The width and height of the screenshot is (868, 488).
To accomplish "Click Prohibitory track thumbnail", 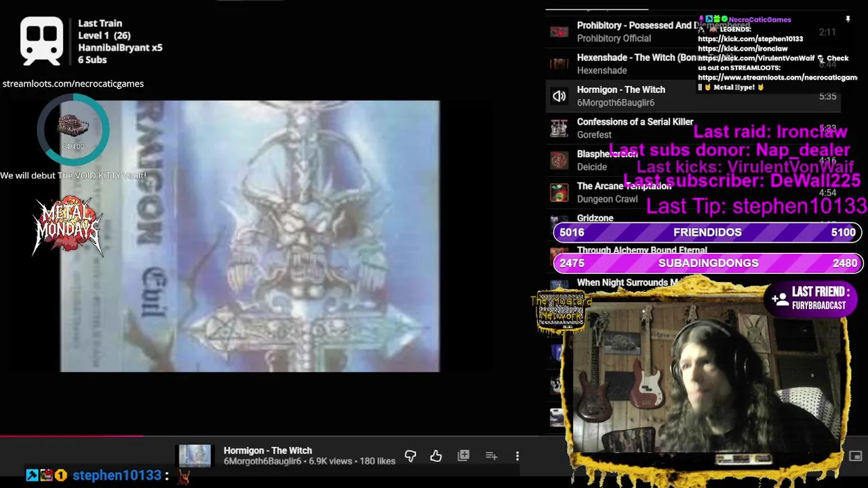I will coord(559,32).
